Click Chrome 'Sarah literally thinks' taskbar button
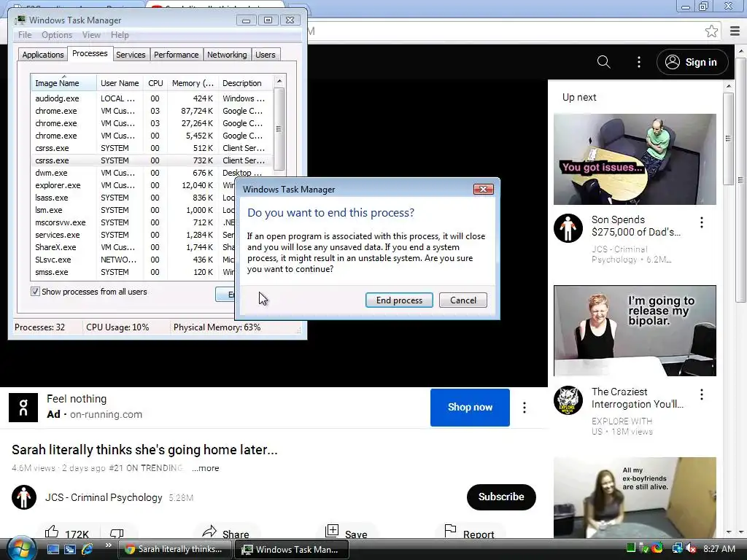The height and width of the screenshot is (560, 747). (x=174, y=549)
